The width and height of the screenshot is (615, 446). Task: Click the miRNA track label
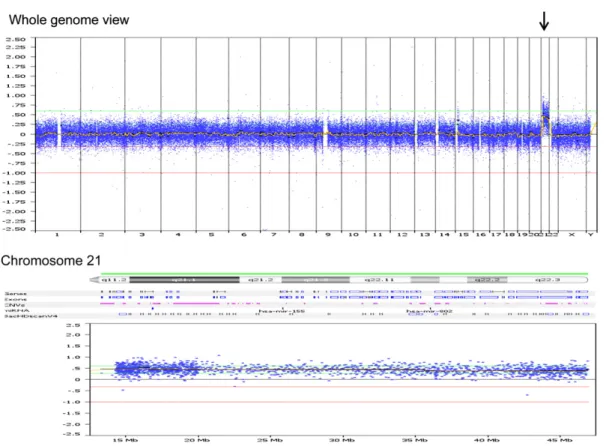16,310
